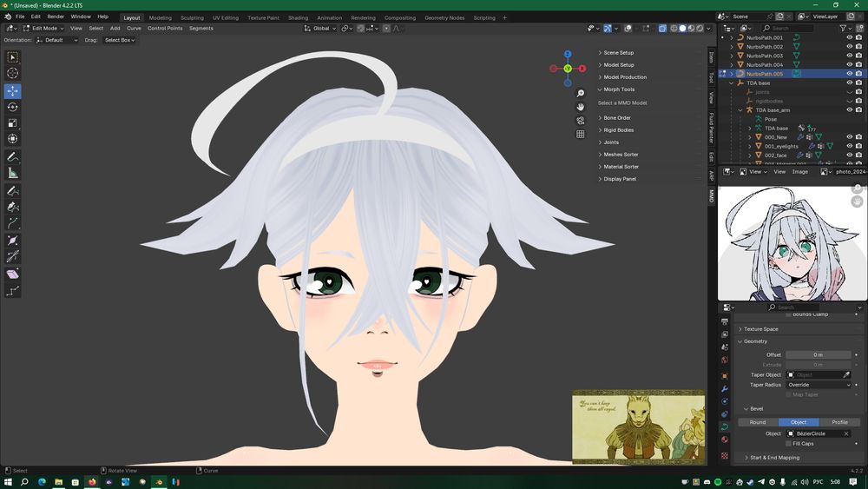The height and width of the screenshot is (489, 868).
Task: Open the Modifiers wrench properties tab
Action: (725, 389)
